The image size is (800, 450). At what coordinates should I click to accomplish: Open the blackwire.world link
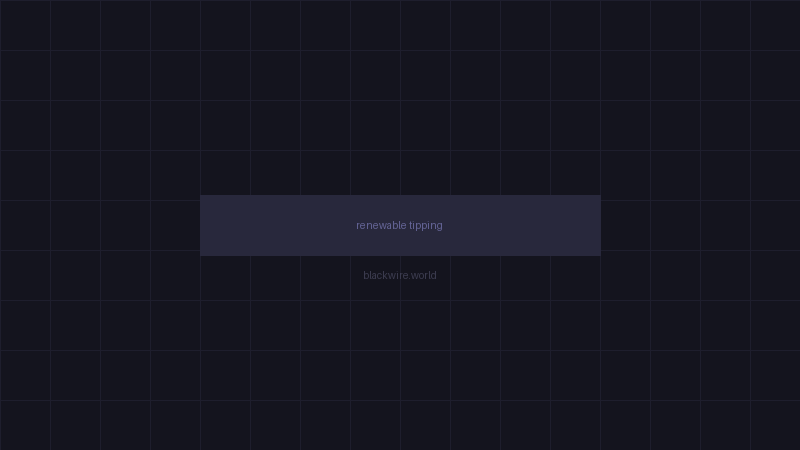pos(400,275)
